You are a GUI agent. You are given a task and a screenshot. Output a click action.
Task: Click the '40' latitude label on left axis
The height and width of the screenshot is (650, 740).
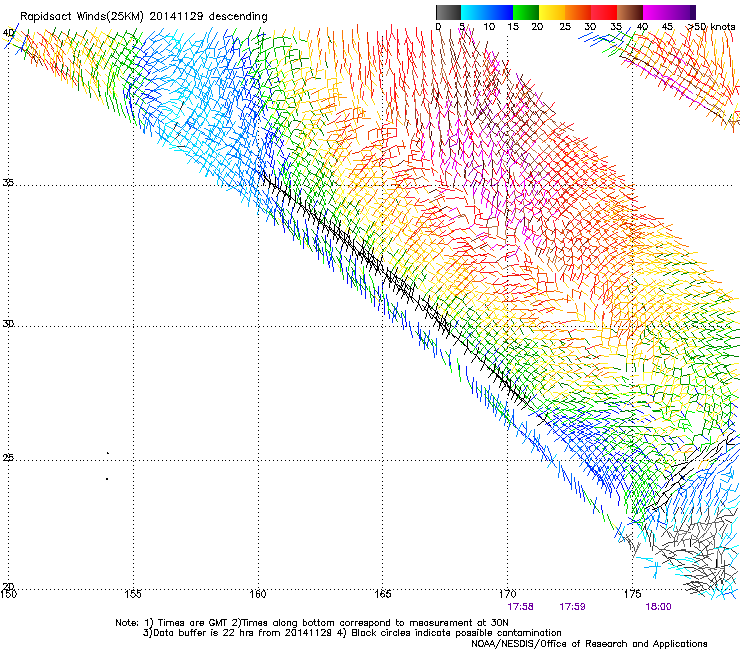pyautogui.click(x=8, y=33)
